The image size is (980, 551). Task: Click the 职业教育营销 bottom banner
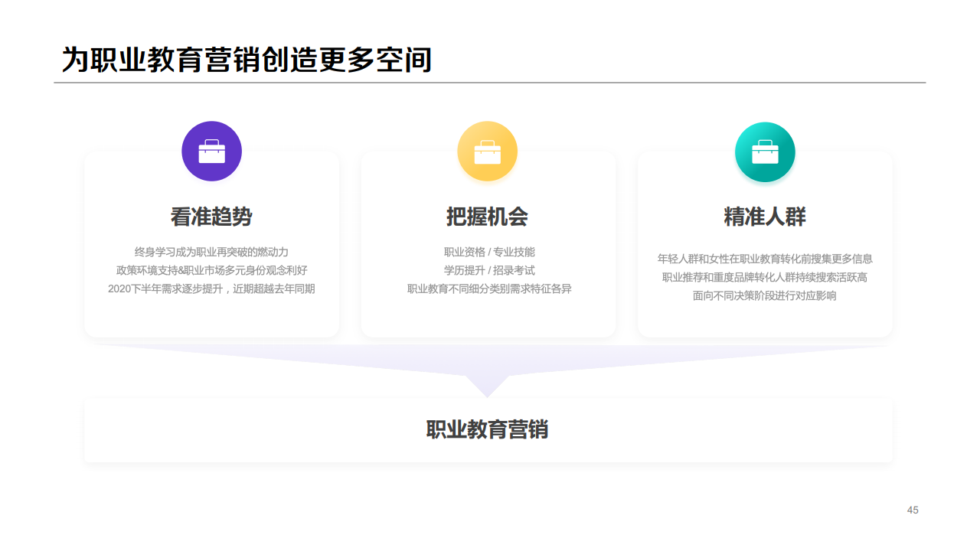click(488, 429)
